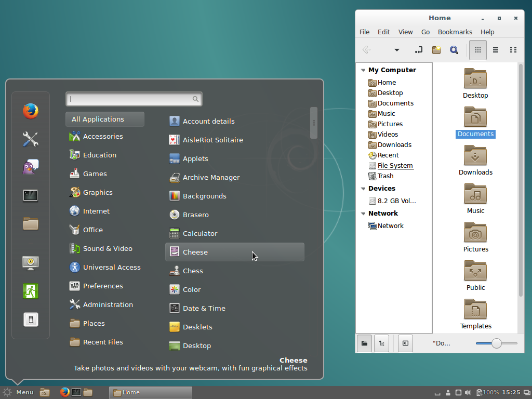This screenshot has width=532, height=399.
Task: Open Color settings
Action: [234, 289]
